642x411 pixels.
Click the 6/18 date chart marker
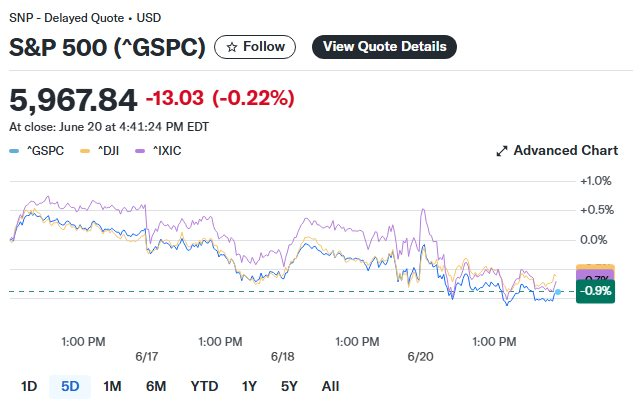coord(282,356)
